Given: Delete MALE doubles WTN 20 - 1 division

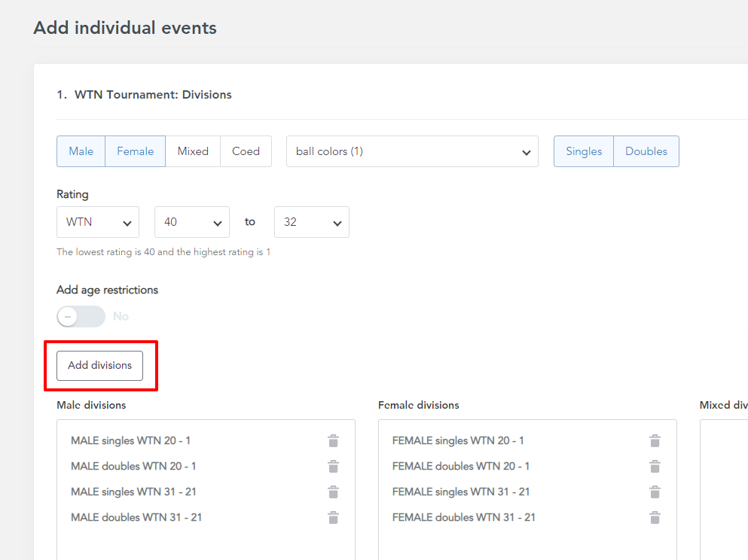Looking at the screenshot, I should click(334, 467).
